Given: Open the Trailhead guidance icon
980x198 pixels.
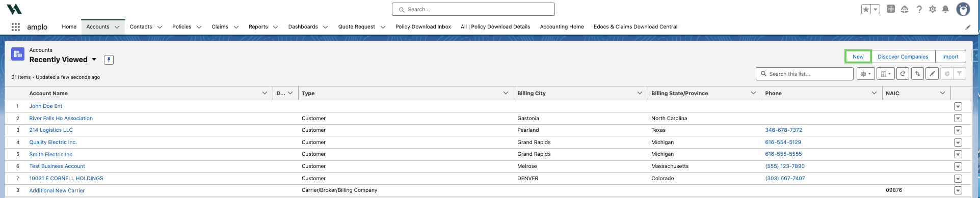Looking at the screenshot, I should (x=905, y=9).
